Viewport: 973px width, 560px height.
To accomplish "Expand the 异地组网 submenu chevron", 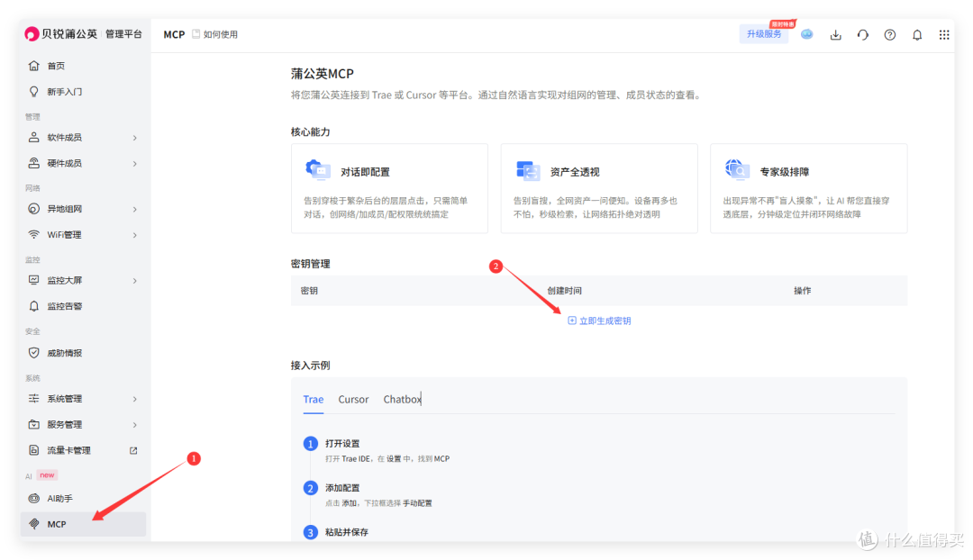I will point(134,210).
